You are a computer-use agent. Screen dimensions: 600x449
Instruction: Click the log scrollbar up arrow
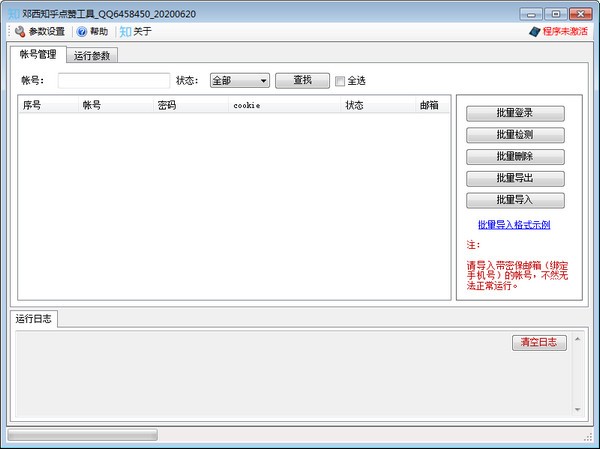click(x=577, y=339)
